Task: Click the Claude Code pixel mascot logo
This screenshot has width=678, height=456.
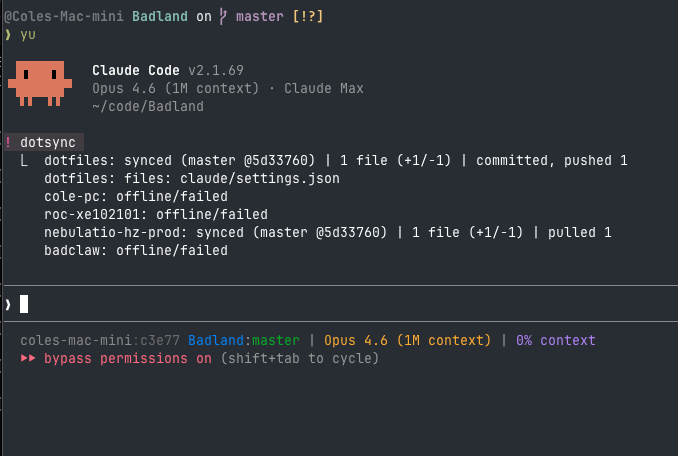Action: tap(40, 83)
